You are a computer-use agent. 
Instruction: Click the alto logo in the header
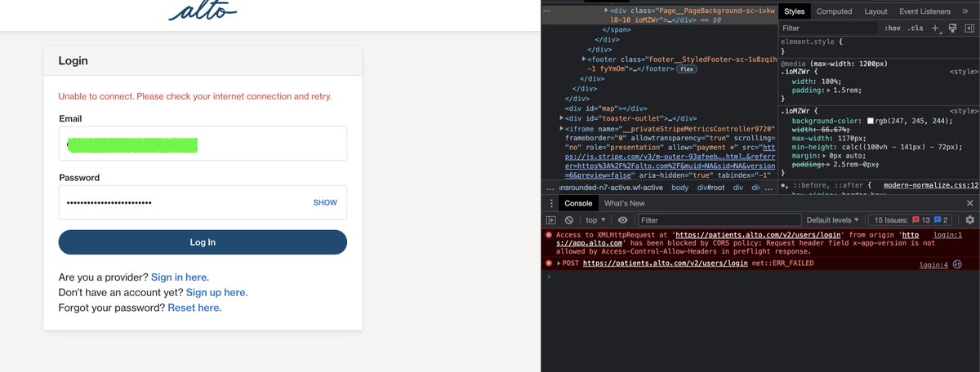[x=203, y=10]
